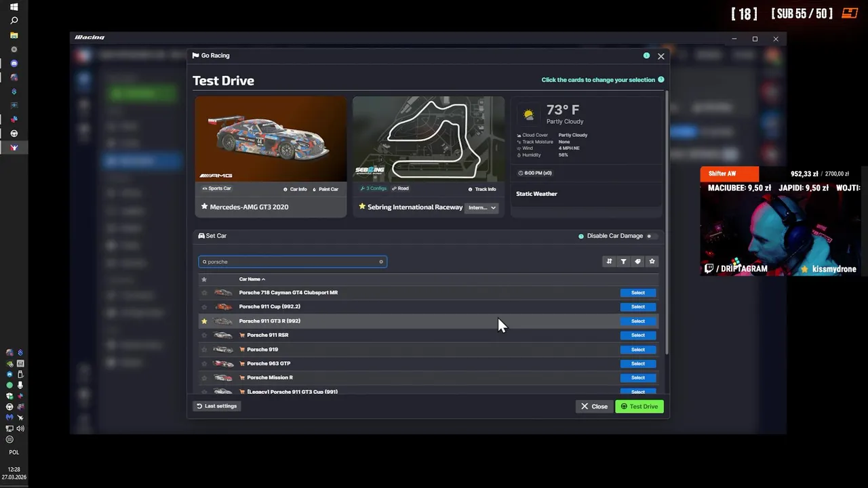Open Paint Car on the Mercedes card
The height and width of the screenshot is (488, 868).
click(x=325, y=189)
